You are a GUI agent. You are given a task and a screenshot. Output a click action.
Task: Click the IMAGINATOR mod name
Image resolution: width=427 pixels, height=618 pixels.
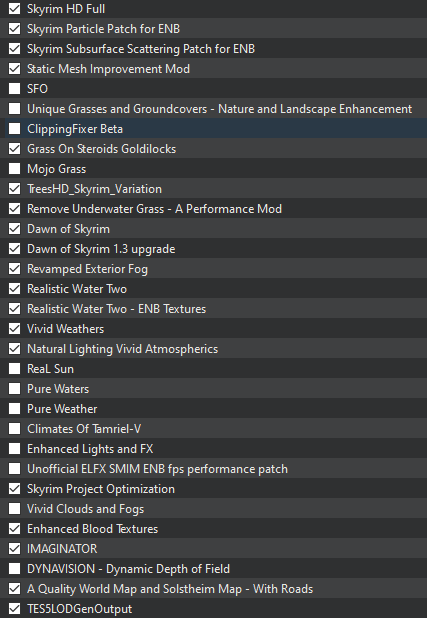point(62,549)
